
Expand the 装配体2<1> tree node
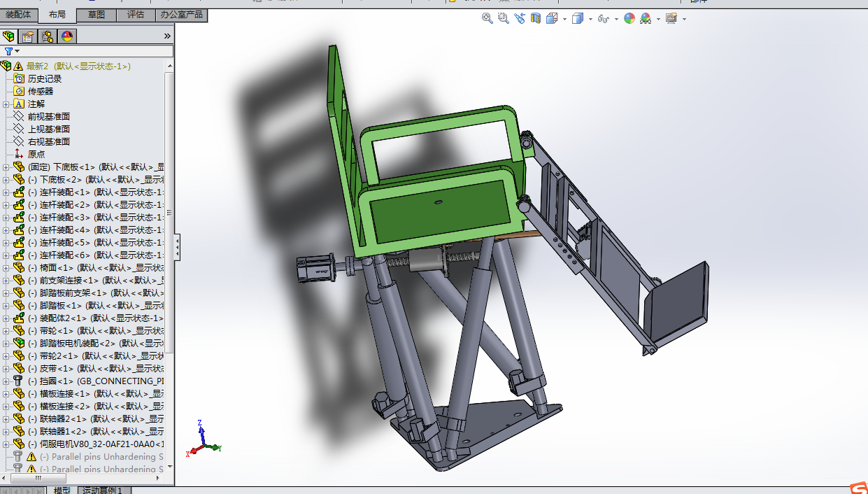click(6, 318)
